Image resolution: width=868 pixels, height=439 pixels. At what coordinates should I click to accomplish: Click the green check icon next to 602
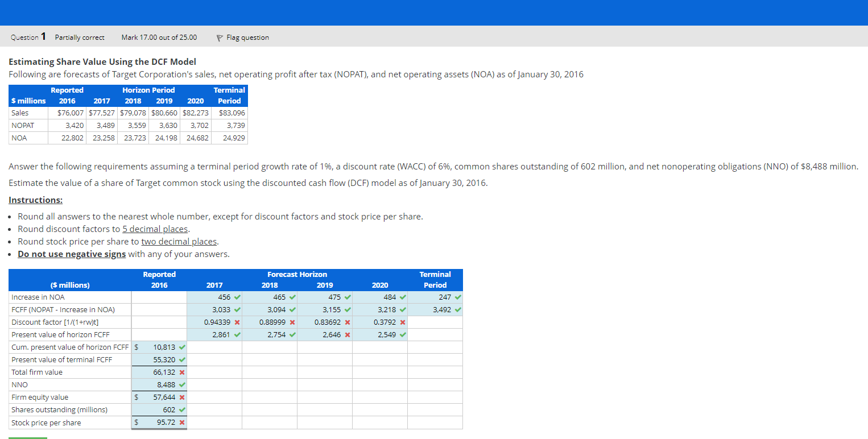click(x=181, y=409)
